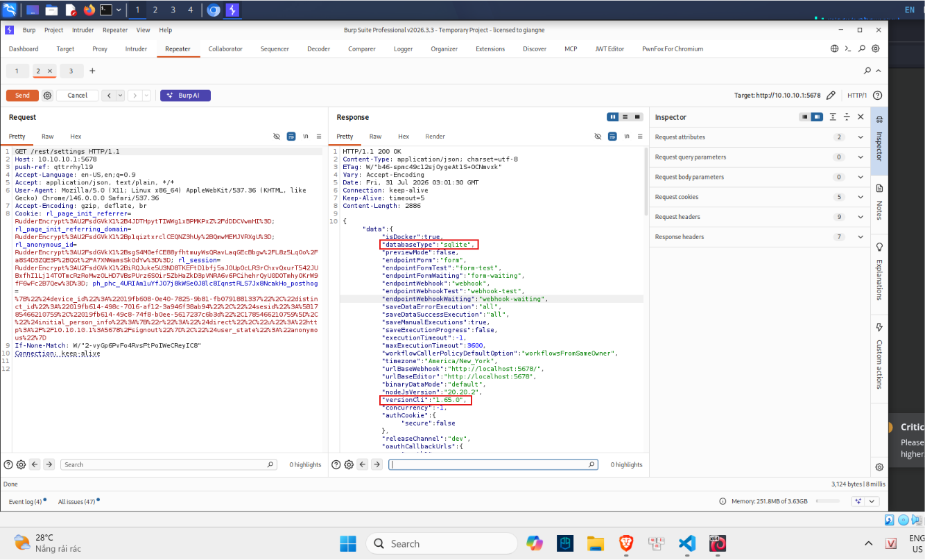Select response Render view tab
Viewport: 925px width, 560px height.
pos(435,137)
